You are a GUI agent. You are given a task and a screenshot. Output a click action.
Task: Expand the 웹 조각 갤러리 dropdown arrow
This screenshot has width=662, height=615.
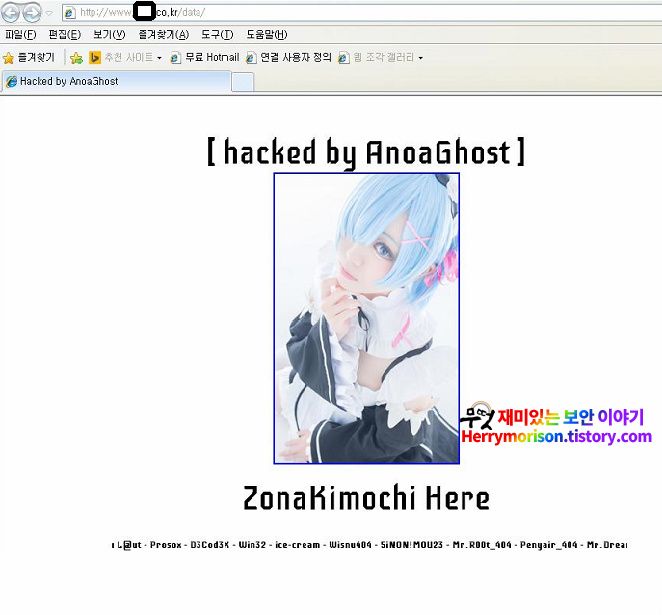(421, 58)
